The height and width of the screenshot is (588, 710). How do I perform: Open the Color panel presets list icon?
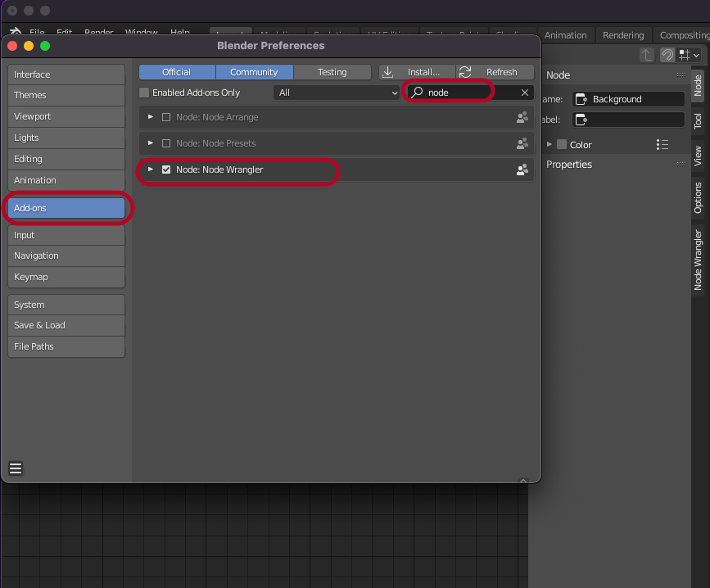pyautogui.click(x=662, y=145)
